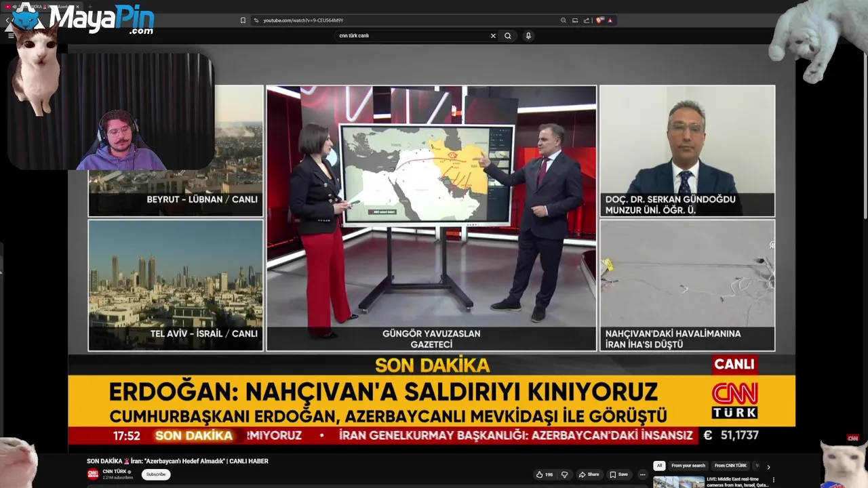Save the video to a playlist
Image resolution: width=868 pixels, height=488 pixels.
[x=618, y=474]
